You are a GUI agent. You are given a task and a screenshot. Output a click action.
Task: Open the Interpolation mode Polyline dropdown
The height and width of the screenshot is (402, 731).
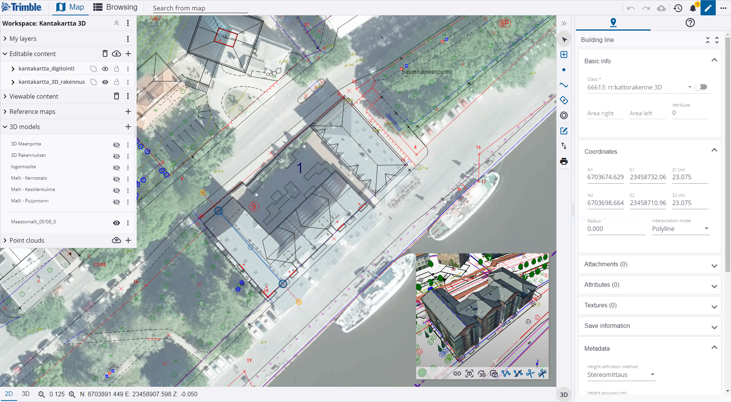(x=680, y=229)
